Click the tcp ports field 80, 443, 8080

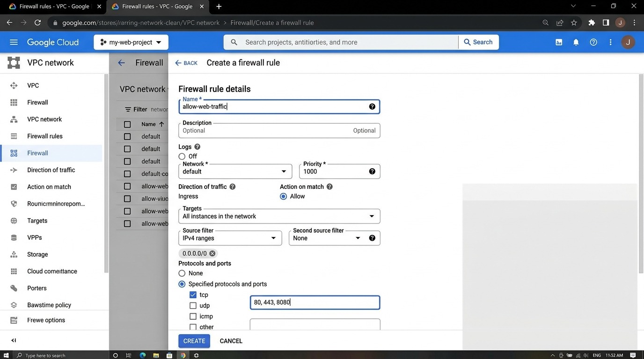[315, 302]
